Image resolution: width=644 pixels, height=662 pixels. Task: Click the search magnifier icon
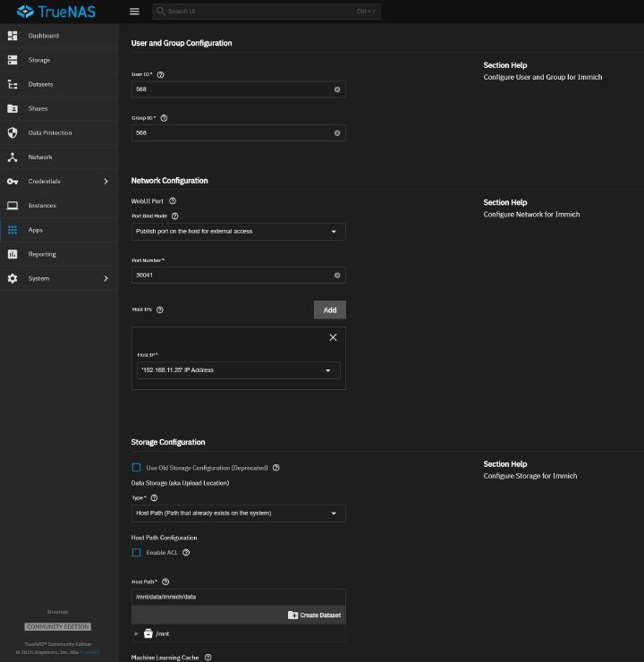[160, 11]
